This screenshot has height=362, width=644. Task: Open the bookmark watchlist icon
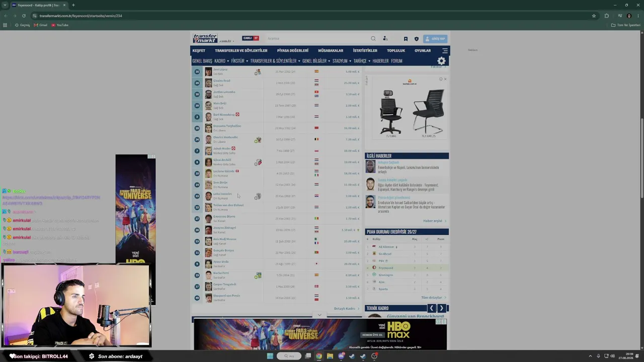coord(406,39)
